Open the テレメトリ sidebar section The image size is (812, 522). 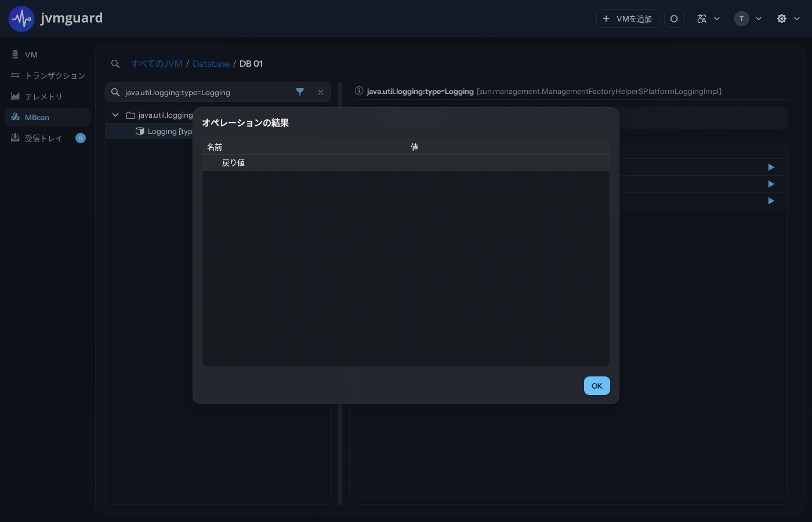tap(48, 96)
